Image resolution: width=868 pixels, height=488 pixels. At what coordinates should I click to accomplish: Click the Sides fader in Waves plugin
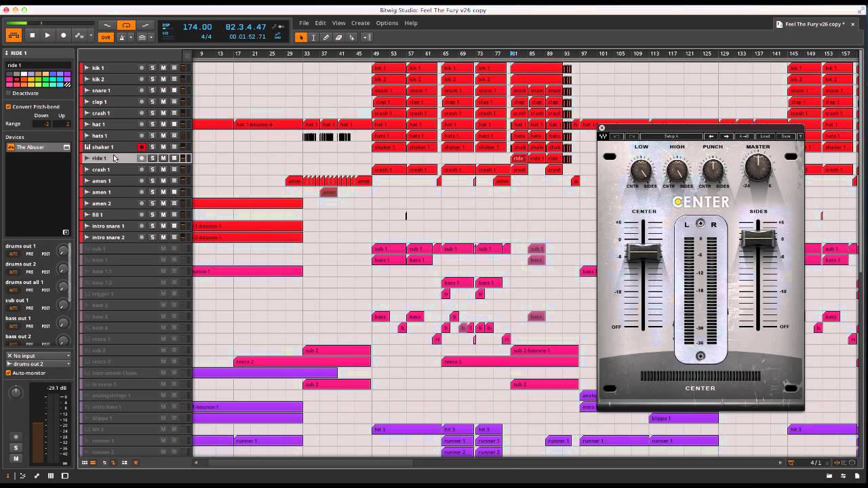point(757,239)
